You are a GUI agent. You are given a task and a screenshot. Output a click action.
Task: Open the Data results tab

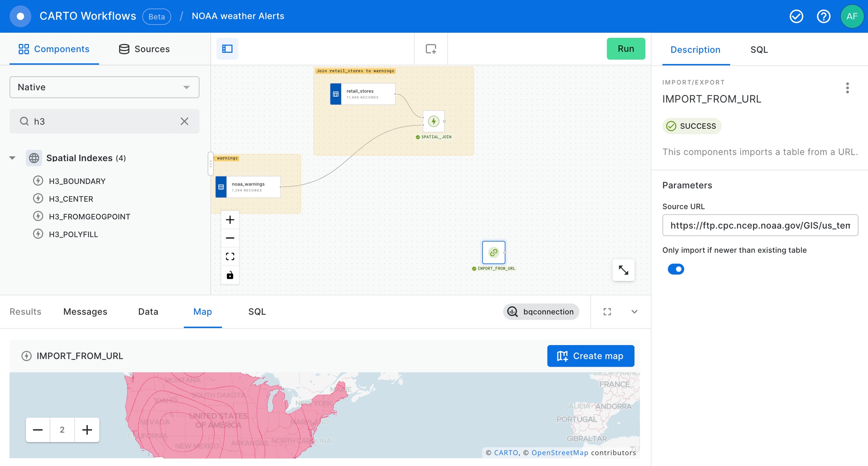148,312
